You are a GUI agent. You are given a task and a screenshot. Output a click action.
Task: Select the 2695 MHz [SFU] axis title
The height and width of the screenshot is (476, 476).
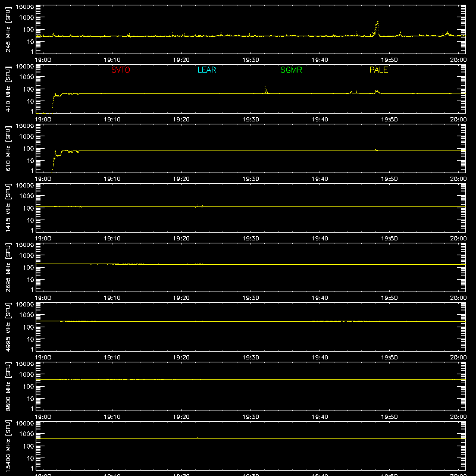pyautogui.click(x=8, y=267)
